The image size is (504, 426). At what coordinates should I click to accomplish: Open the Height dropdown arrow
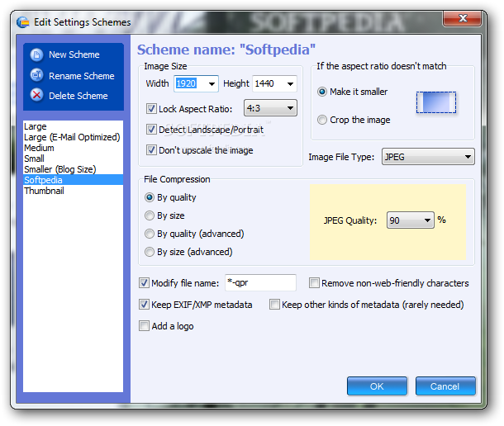(290, 84)
